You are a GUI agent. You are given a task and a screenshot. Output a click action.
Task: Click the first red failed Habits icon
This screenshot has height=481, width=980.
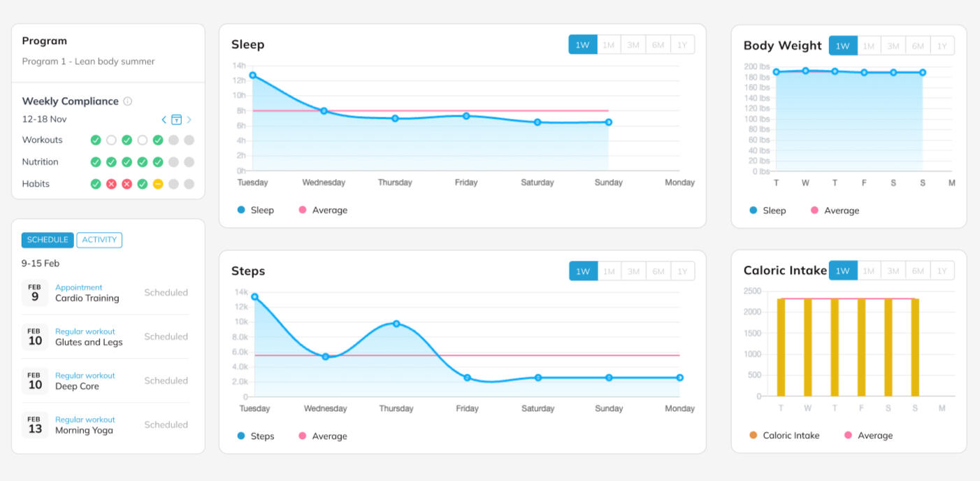tap(111, 184)
